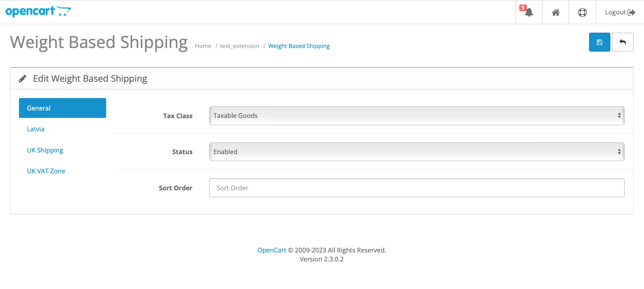Click the home icon in the header
Viewport: 644px width, 289px height.
pos(555,12)
